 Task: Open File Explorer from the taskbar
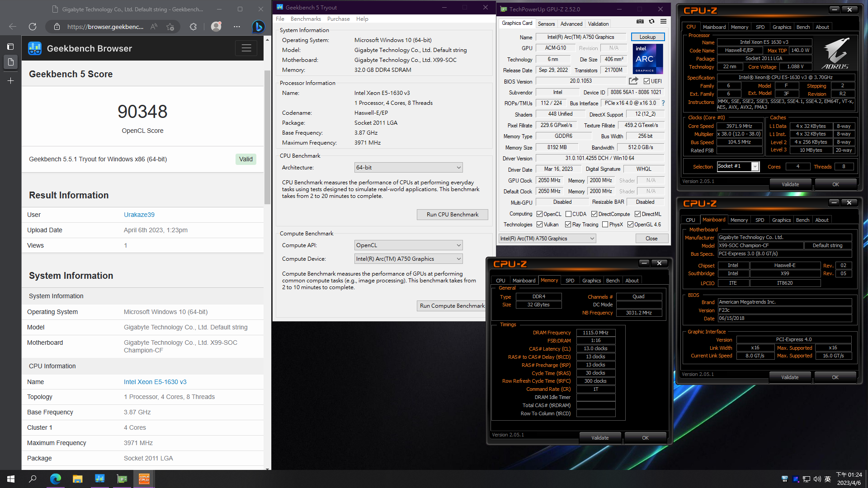point(77,479)
